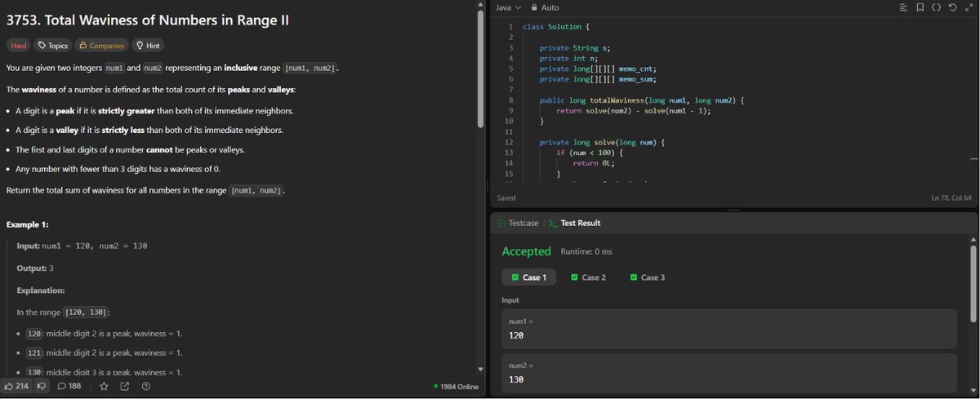Screen dimensions: 980x399
Task: Click the bookmark icon in editor toolbar
Action: [x=920, y=7]
